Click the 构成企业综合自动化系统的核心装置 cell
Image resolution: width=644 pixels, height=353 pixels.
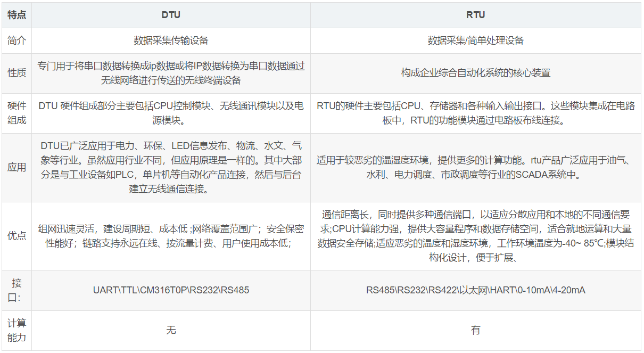click(x=475, y=73)
